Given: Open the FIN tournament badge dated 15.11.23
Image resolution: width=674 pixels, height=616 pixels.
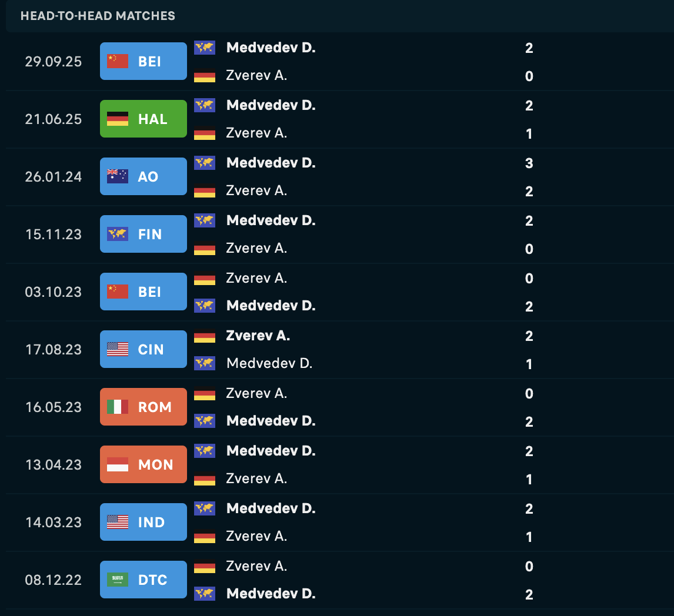Looking at the screenshot, I should (x=143, y=234).
